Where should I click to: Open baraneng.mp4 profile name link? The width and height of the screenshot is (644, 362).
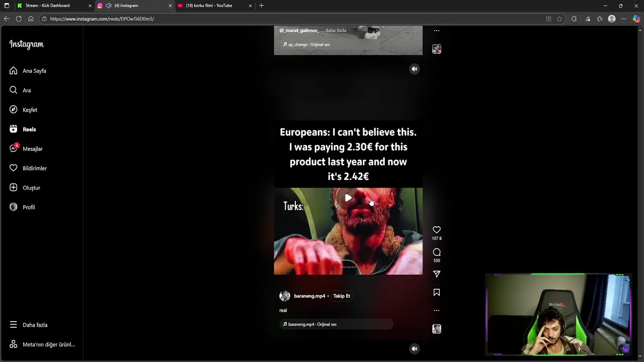point(309,296)
